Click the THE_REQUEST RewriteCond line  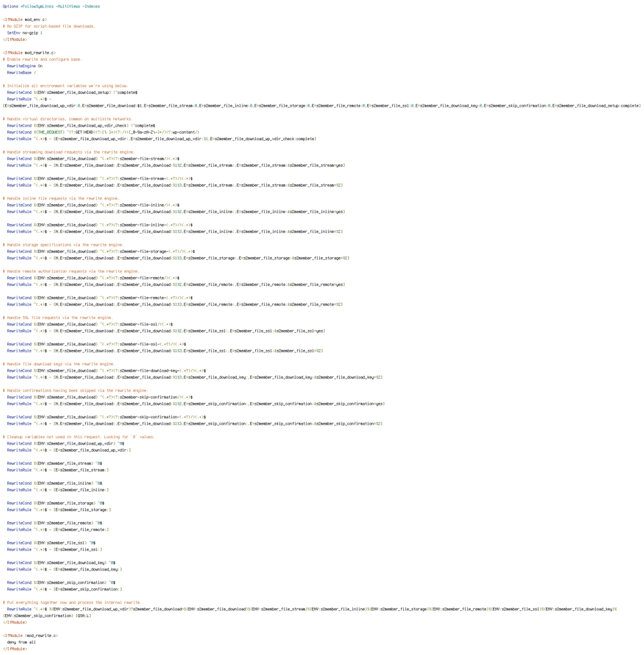[103, 132]
